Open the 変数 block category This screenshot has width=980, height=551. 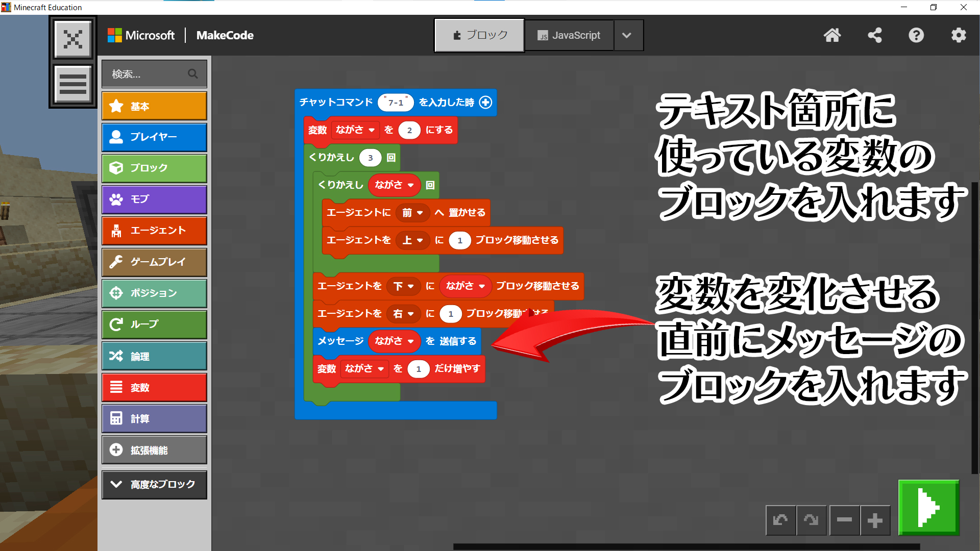[154, 388]
